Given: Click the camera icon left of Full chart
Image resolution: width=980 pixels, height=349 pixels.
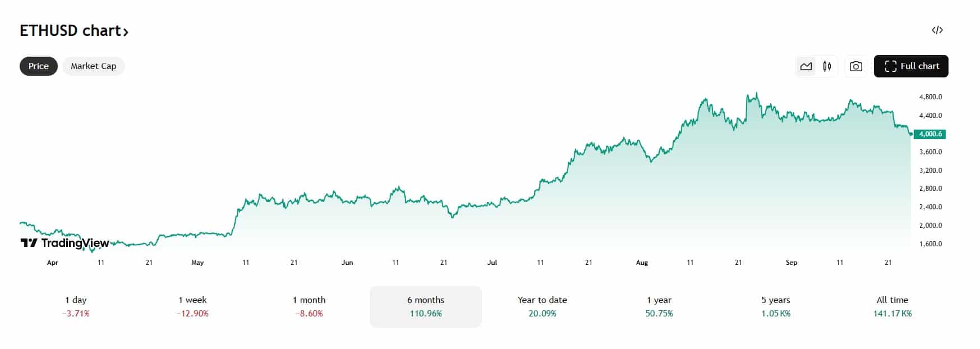Looking at the screenshot, I should point(855,66).
